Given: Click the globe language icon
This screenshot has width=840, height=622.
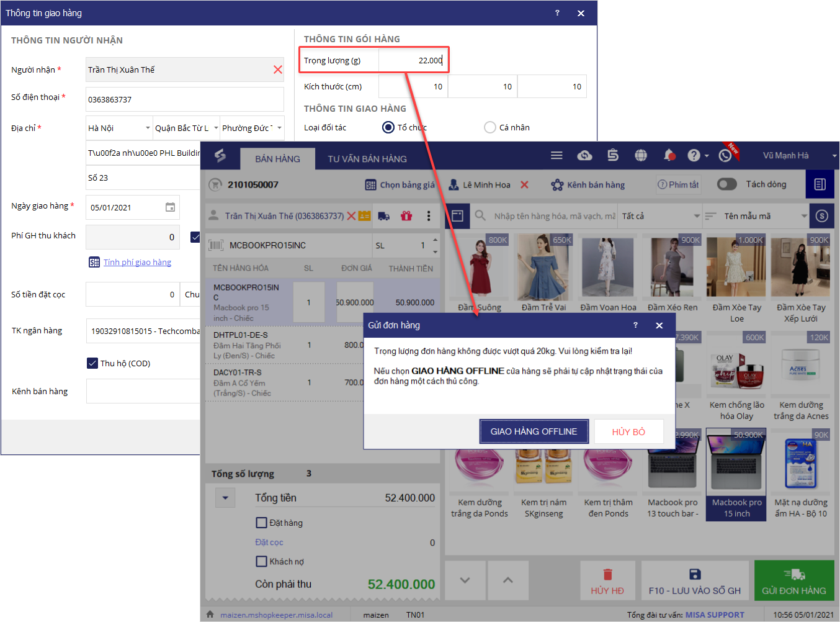Looking at the screenshot, I should click(x=641, y=155).
